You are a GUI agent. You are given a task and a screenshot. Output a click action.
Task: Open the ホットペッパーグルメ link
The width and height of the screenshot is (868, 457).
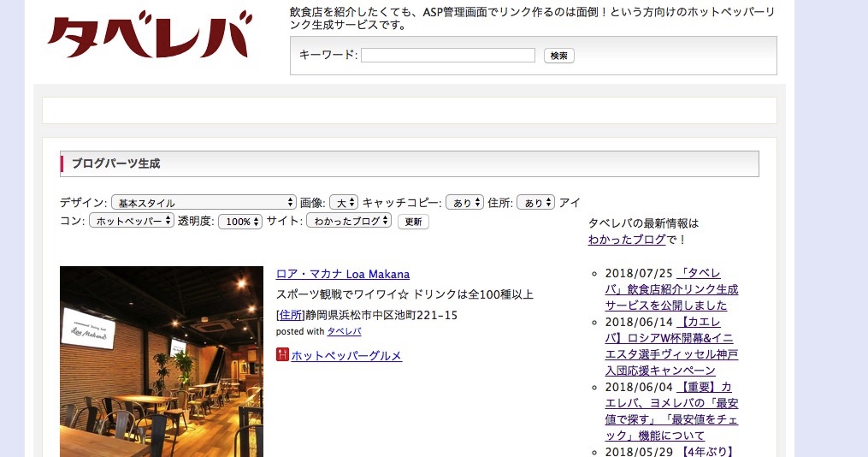click(x=346, y=355)
